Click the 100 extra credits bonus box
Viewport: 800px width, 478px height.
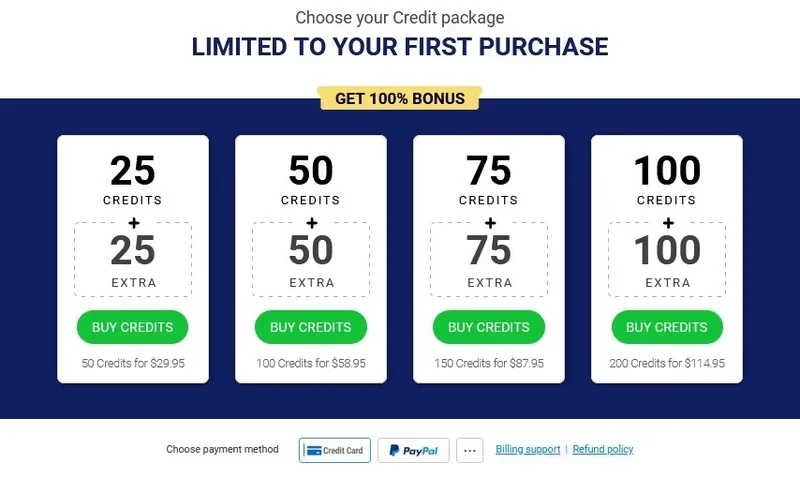click(667, 259)
